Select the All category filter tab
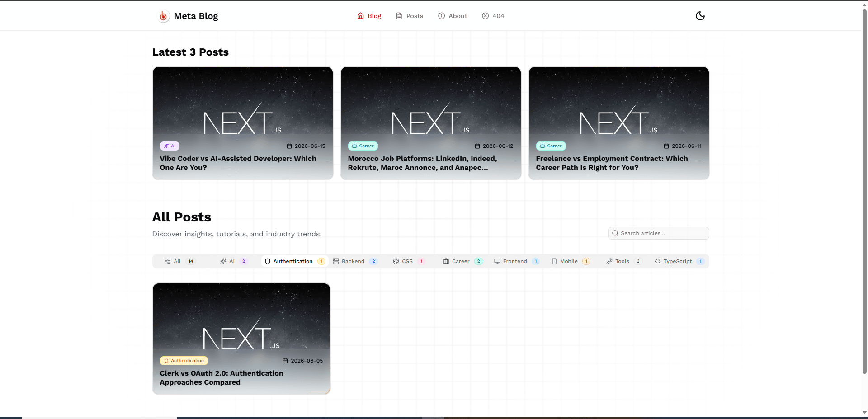868x419 pixels. pyautogui.click(x=180, y=261)
